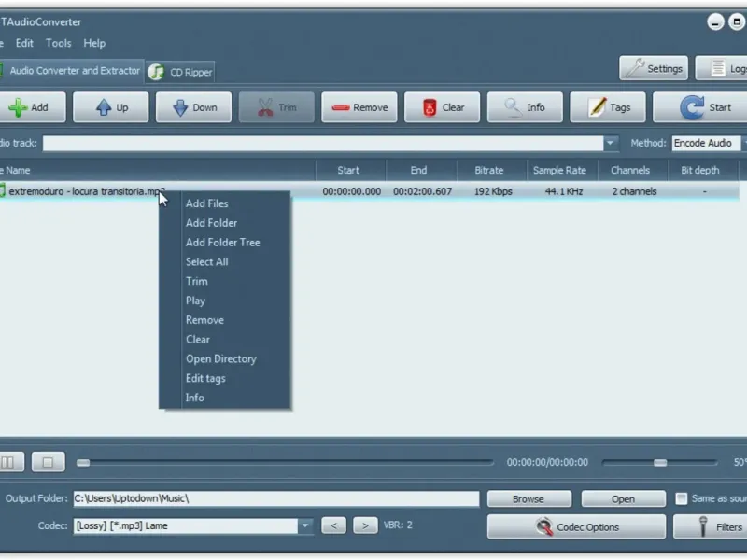Click the 2 channels cell
The width and height of the screenshot is (747, 560).
[x=635, y=191]
